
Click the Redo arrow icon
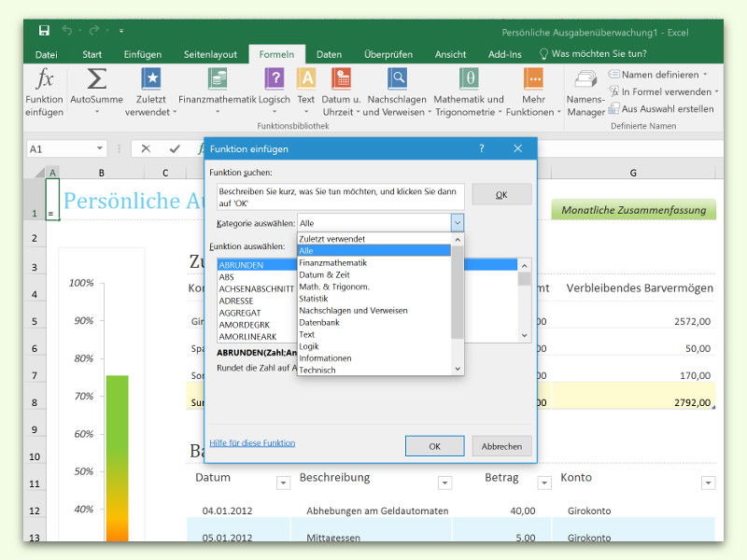pyautogui.click(x=94, y=31)
